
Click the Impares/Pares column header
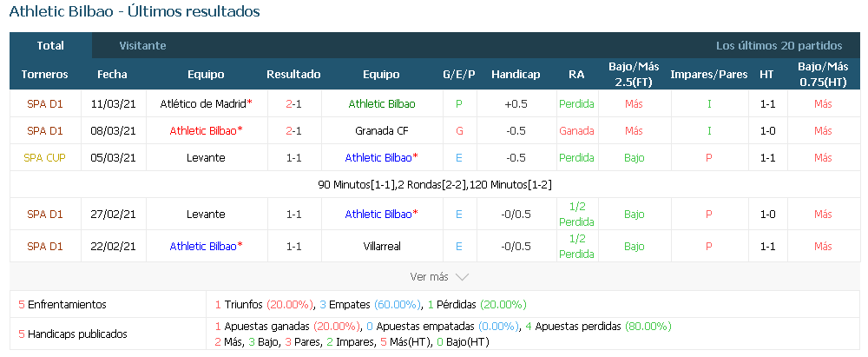click(709, 75)
